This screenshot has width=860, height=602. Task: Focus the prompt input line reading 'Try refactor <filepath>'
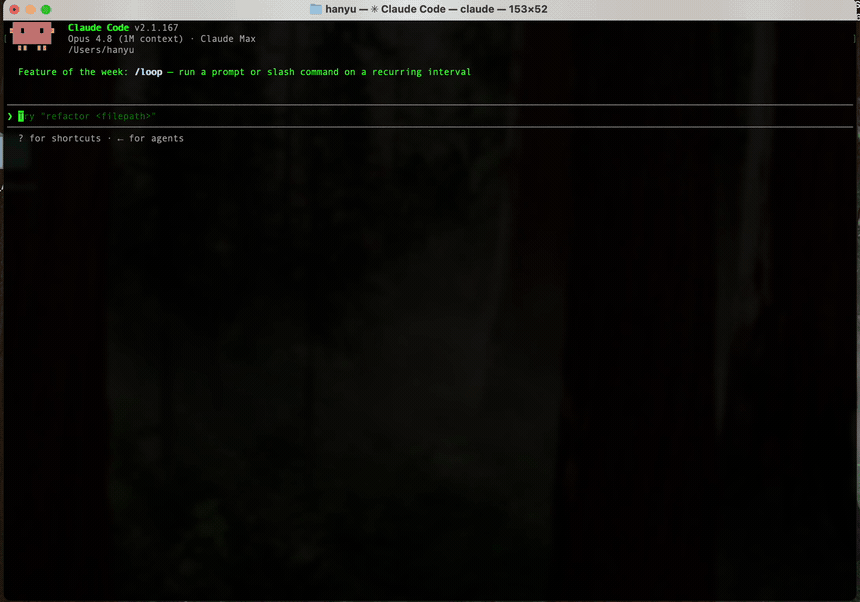429,116
